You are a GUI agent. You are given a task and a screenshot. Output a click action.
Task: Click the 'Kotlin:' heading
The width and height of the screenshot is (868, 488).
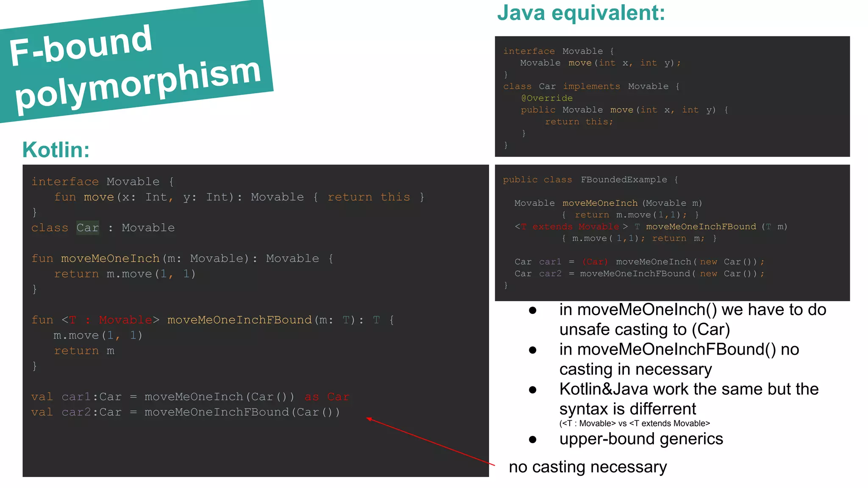pos(56,150)
